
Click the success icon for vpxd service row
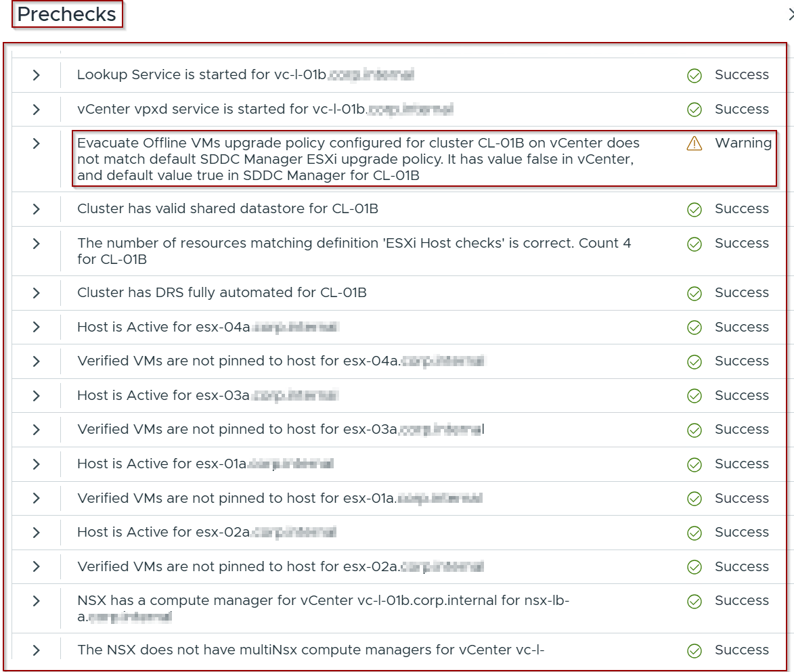[694, 110]
